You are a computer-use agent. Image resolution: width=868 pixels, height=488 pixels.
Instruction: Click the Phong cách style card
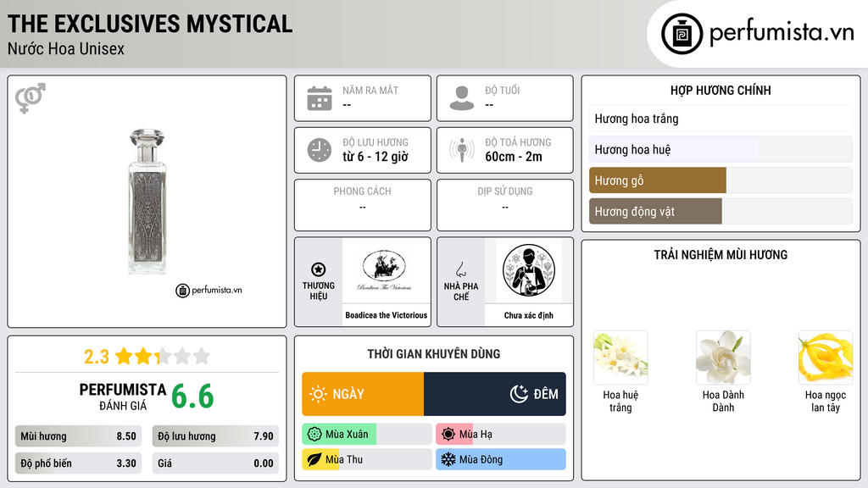tap(363, 205)
